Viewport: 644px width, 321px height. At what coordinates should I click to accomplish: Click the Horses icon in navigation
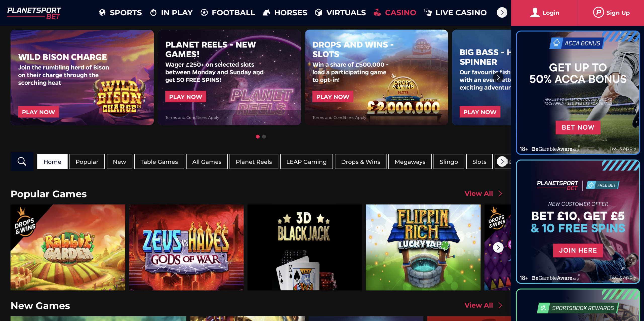coord(266,12)
